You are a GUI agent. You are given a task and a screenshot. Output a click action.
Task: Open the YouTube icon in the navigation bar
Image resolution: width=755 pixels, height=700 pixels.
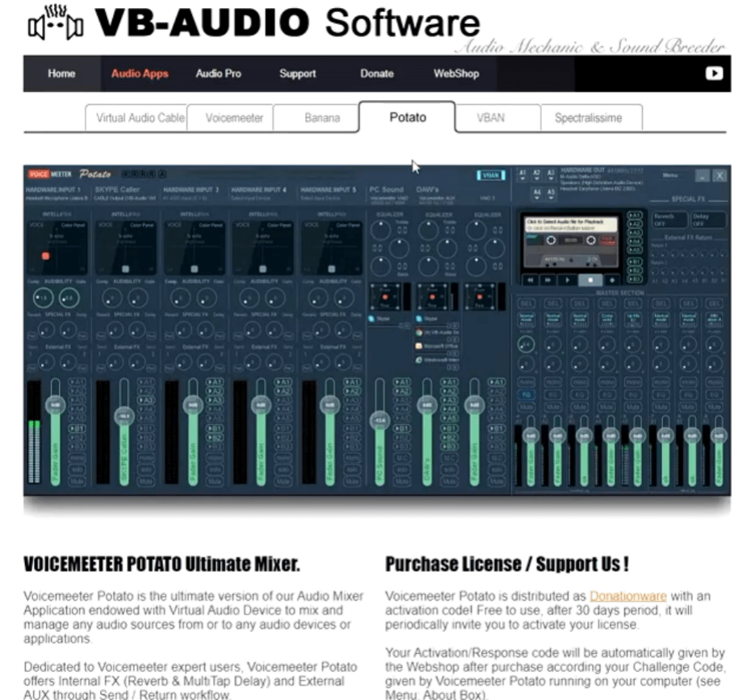pos(714,73)
